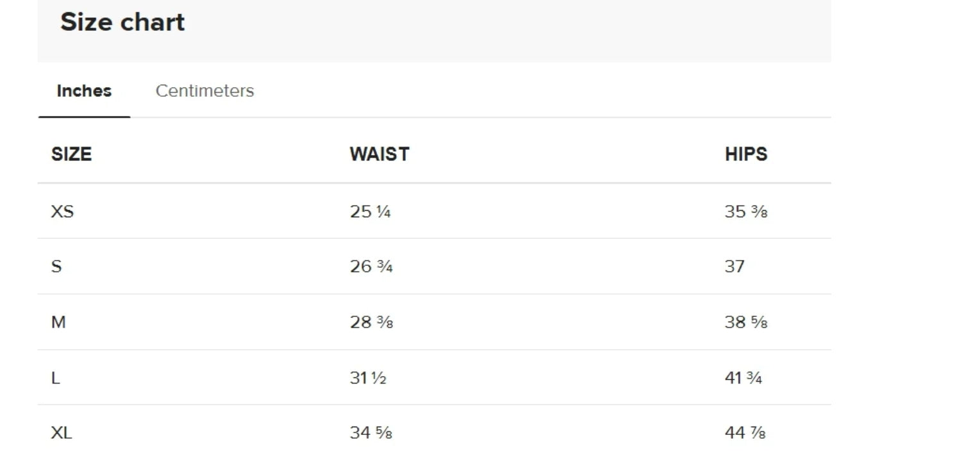980x458 pixels.
Task: Select the M size row label
Action: click(58, 322)
